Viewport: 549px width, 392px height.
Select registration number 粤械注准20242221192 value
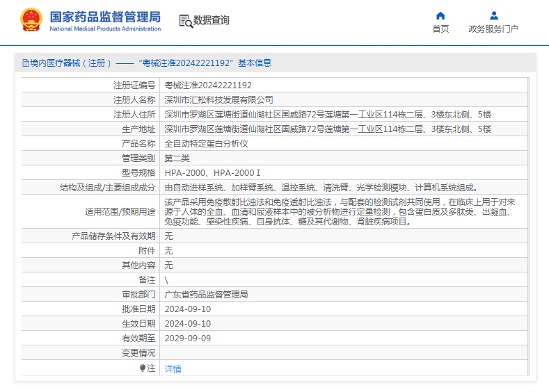tap(208, 85)
